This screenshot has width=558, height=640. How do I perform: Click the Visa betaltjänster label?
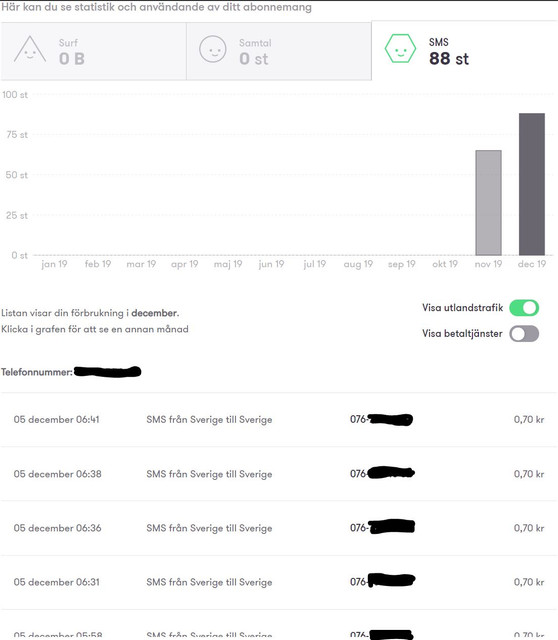point(462,333)
